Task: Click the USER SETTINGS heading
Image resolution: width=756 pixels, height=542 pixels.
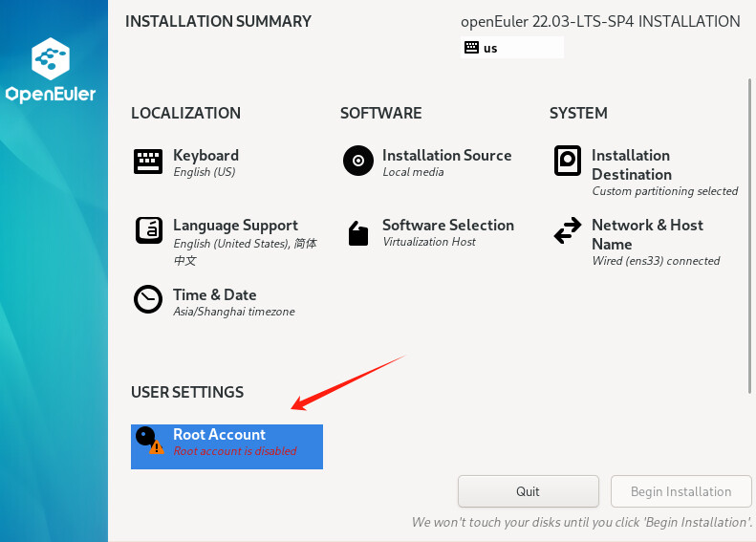Action: click(x=187, y=392)
